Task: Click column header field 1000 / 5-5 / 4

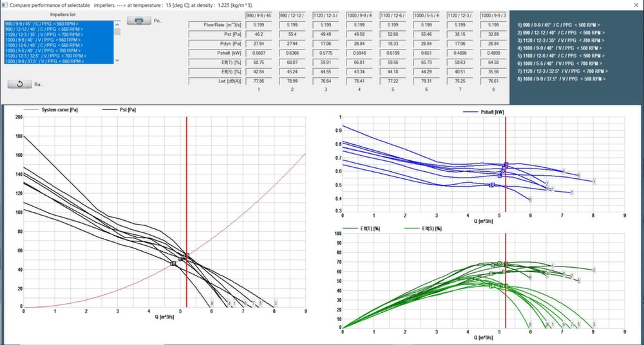Action: [x=427, y=15]
